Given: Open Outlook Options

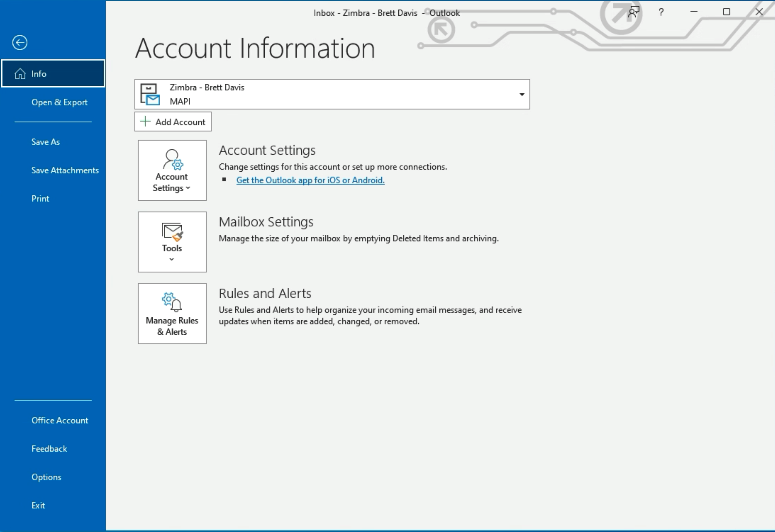Looking at the screenshot, I should 53,477.
